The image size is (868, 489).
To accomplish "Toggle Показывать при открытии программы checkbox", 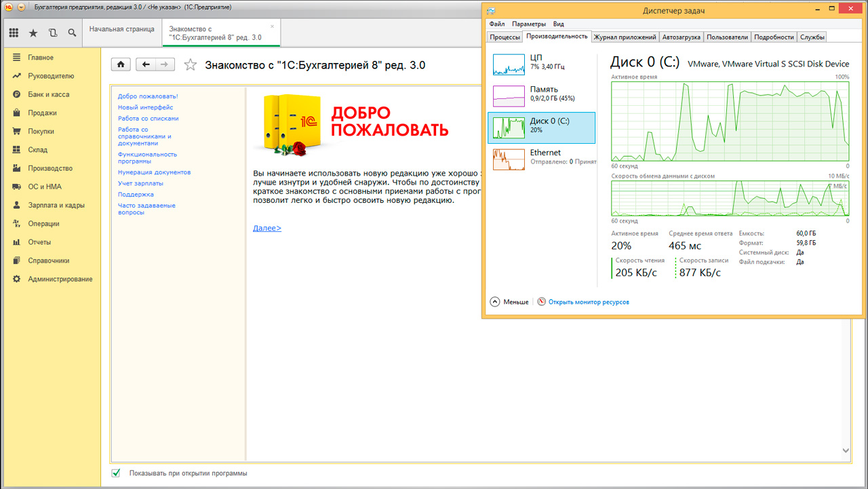I will (x=116, y=473).
